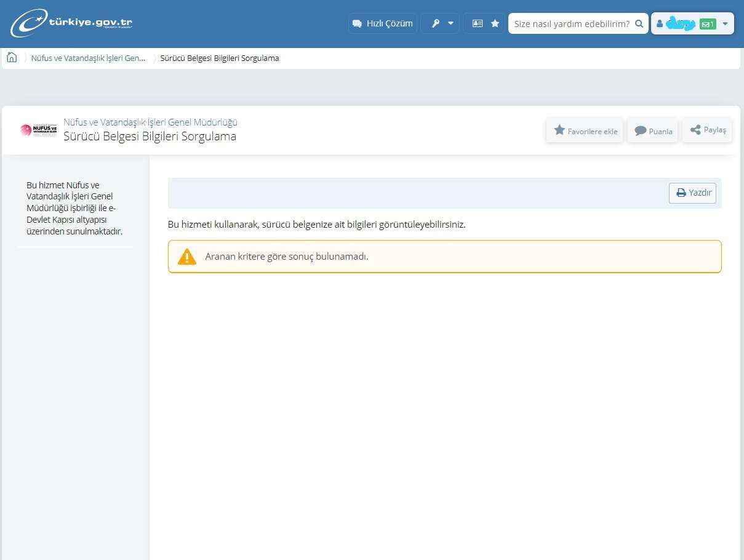Click the ID card icon in header
744x560 pixels.
(x=478, y=23)
